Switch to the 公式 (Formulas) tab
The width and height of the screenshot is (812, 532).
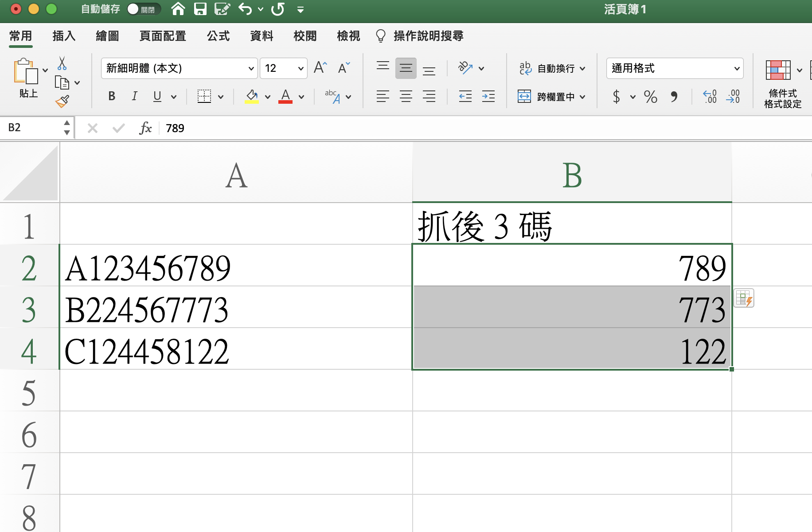click(218, 36)
